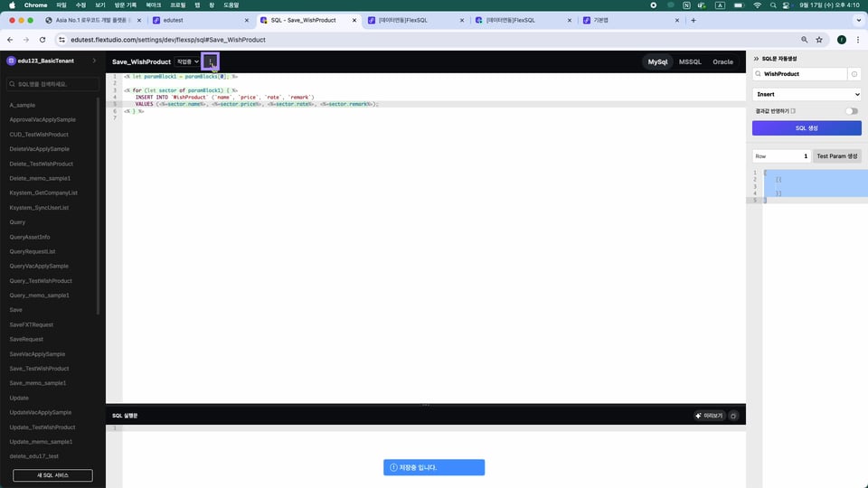Select Delete_TestWishProduct in the SQL list
This screenshot has height=488, width=868.
41,164
